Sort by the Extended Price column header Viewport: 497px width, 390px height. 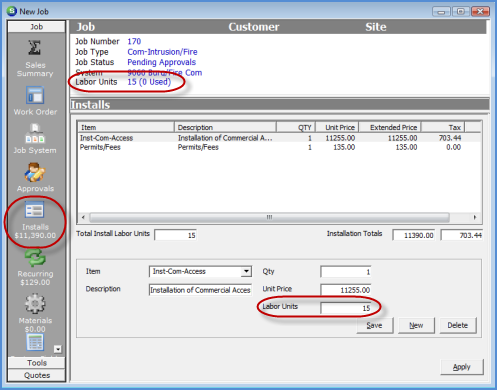point(390,127)
